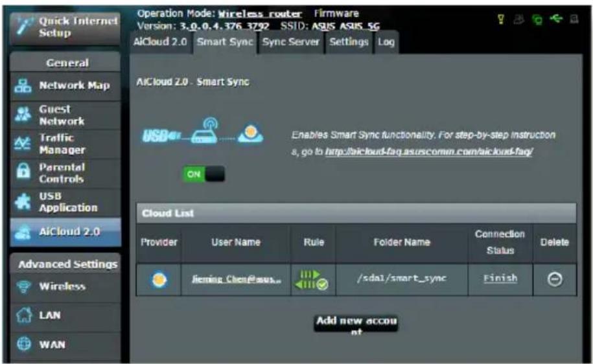Click the Rule column header
Screen dimensions: 593x364
tap(314, 242)
